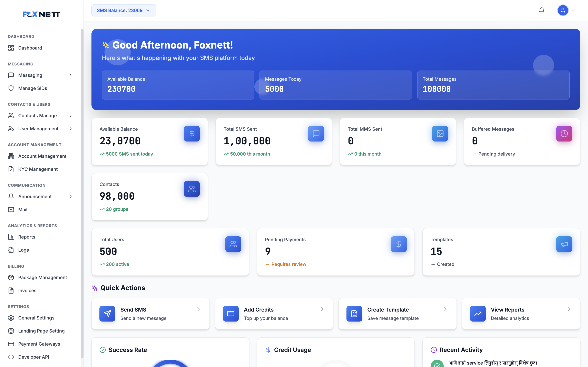
Task: Click the Templates megaphone icon
Action: coord(564,244)
